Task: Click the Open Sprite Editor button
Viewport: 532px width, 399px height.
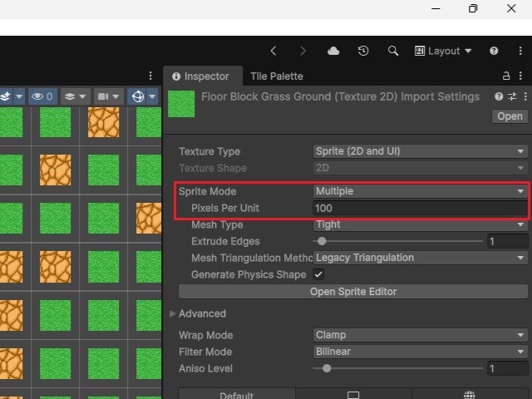Action: (353, 292)
